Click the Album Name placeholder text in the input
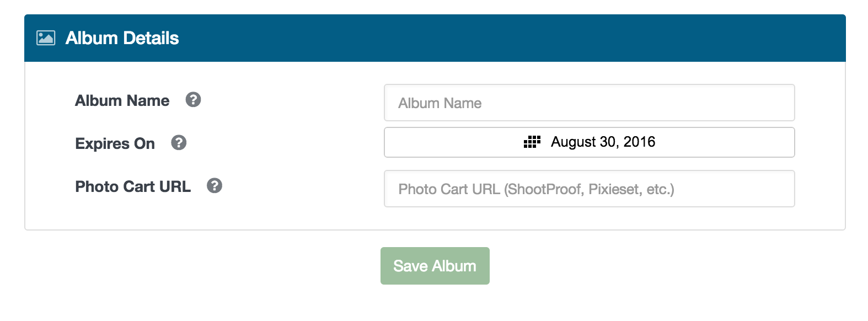The height and width of the screenshot is (321, 868). [x=440, y=103]
